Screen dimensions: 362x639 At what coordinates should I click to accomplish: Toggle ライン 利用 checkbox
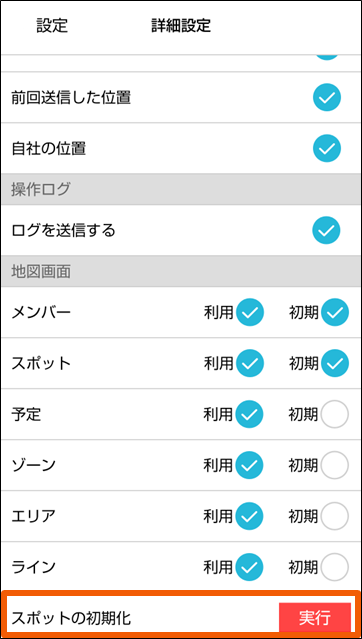(249, 567)
